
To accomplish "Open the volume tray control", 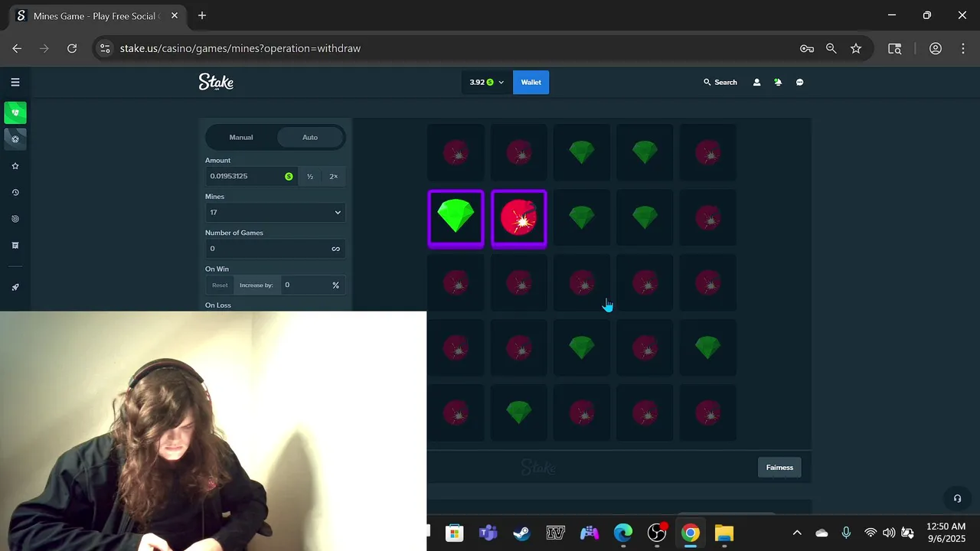I will 889,533.
